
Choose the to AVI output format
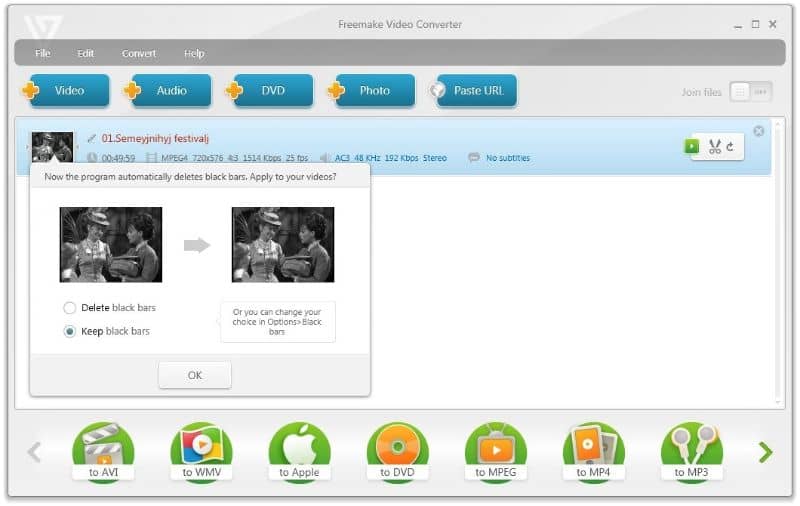(x=104, y=452)
